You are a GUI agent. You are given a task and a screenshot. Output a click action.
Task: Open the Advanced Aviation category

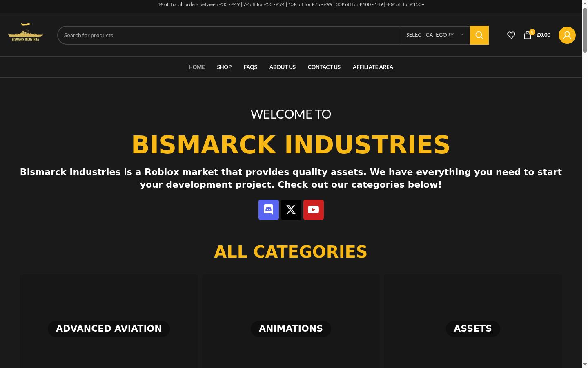point(109,329)
